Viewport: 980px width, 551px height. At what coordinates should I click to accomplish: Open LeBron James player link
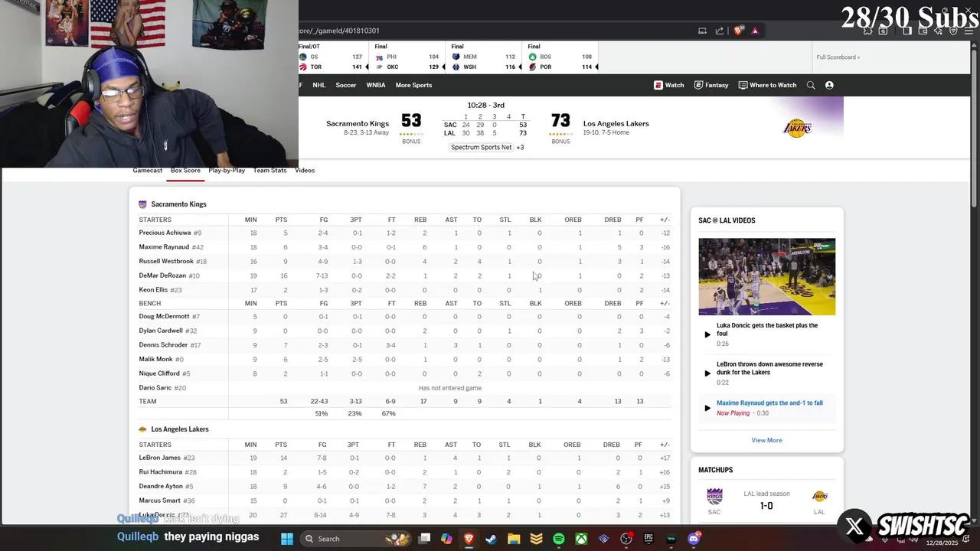159,458
